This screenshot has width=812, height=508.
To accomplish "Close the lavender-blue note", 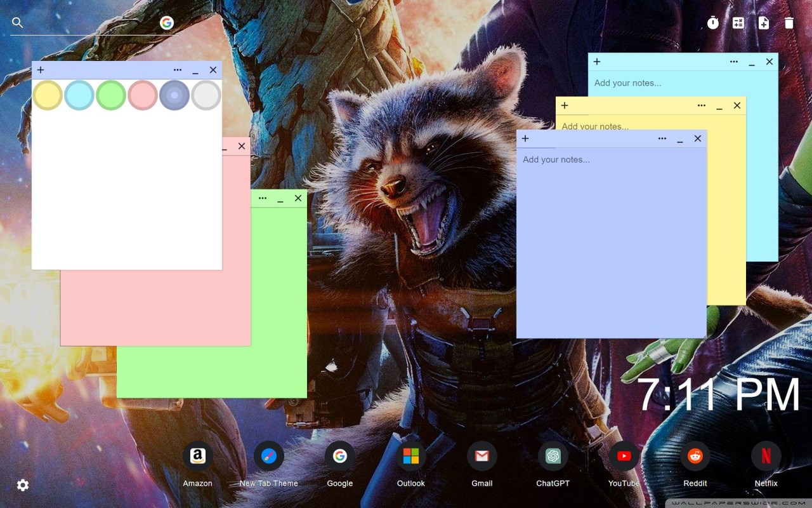I will coord(698,138).
